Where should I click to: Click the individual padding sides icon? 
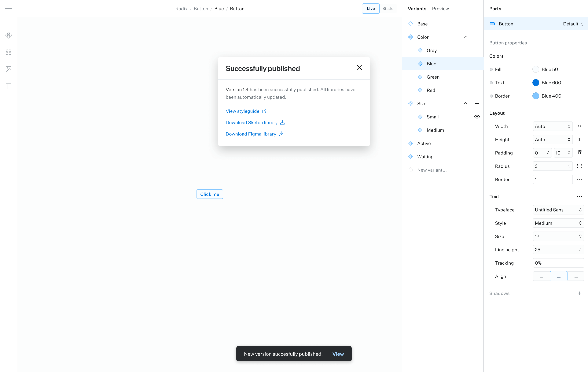[x=579, y=153]
